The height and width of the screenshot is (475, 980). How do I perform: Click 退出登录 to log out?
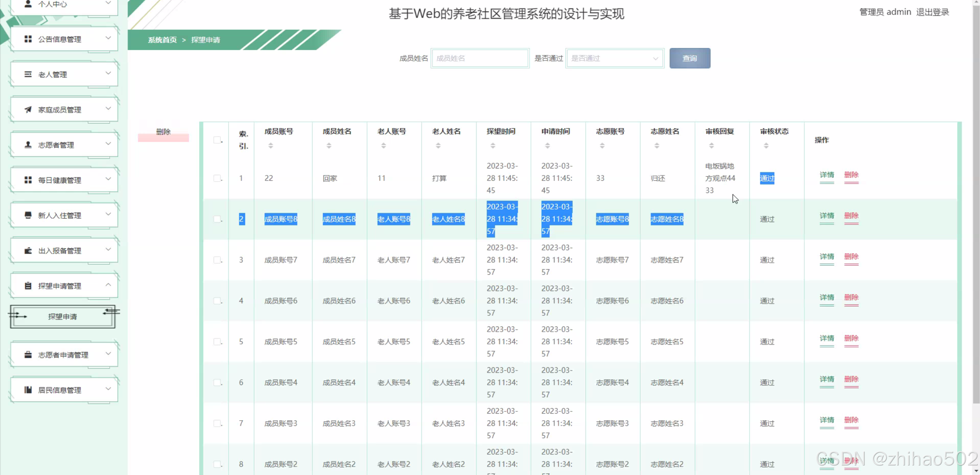click(932, 12)
